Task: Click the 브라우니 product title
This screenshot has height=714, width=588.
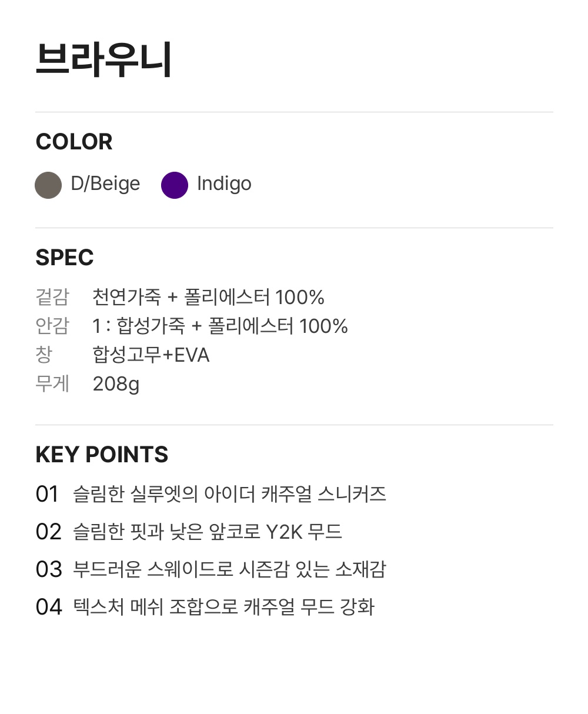Action: (103, 59)
